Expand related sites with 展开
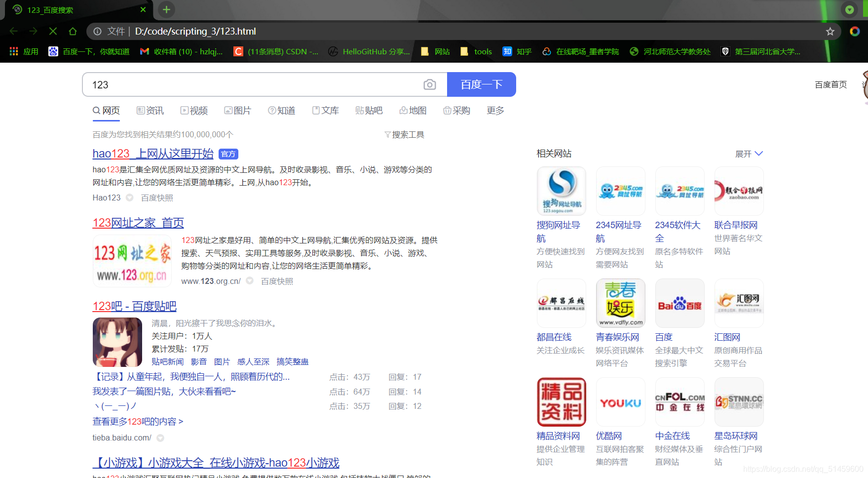This screenshot has height=478, width=868. coord(749,154)
